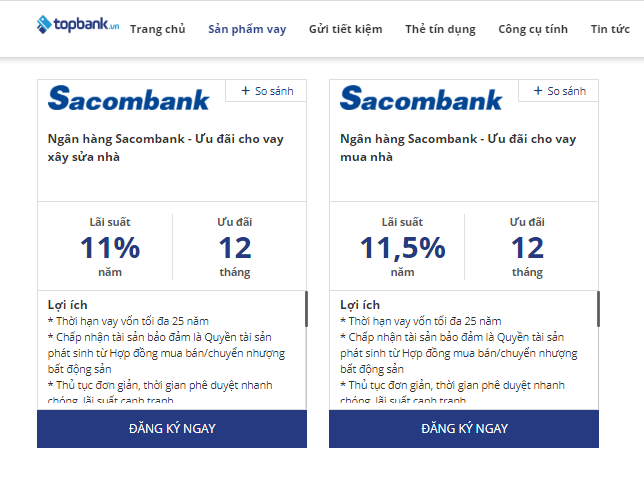Open the 'Tin tức' navigation link
Image resolution: width=644 pixels, height=480 pixels.
610,29
